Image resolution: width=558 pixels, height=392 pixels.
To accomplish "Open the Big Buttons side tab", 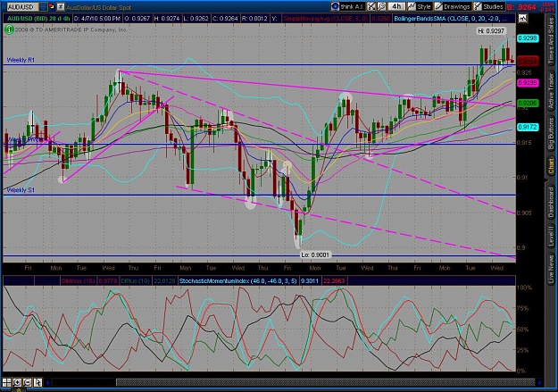I will click(551, 134).
